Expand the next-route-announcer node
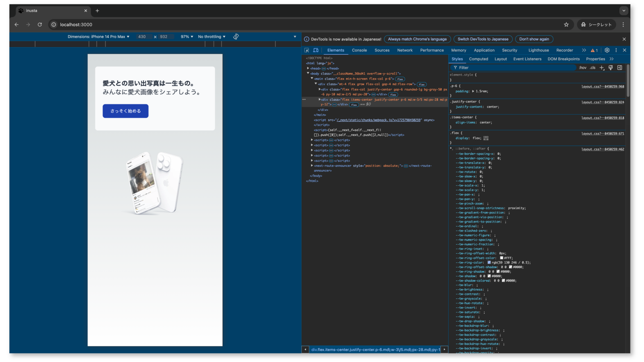Screen dimensions: 644x362 [312, 166]
